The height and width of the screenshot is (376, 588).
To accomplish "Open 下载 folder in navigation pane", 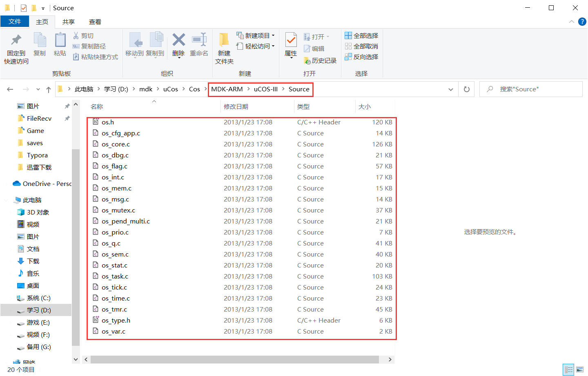I will 33,261.
